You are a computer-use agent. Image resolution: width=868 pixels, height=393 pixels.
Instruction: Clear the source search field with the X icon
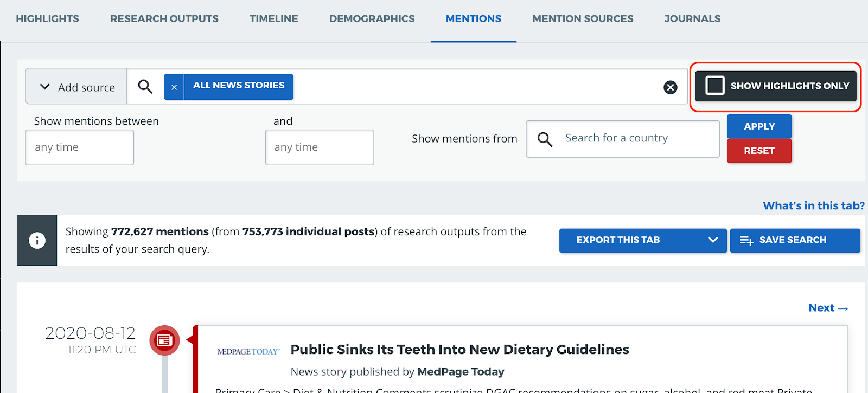(x=671, y=87)
